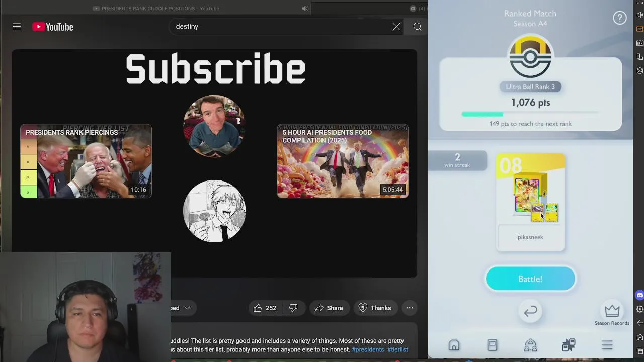Click the return arrow back button
This screenshot has width=644, height=362.
530,311
